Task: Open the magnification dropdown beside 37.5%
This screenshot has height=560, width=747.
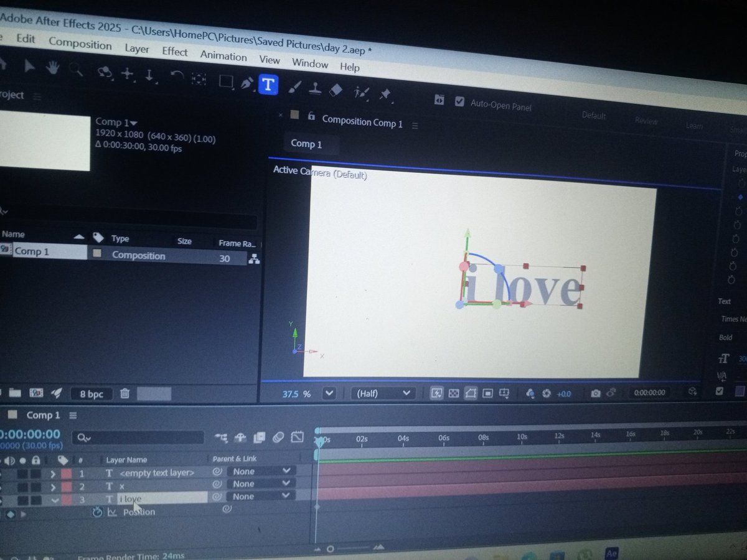Action: coord(329,393)
